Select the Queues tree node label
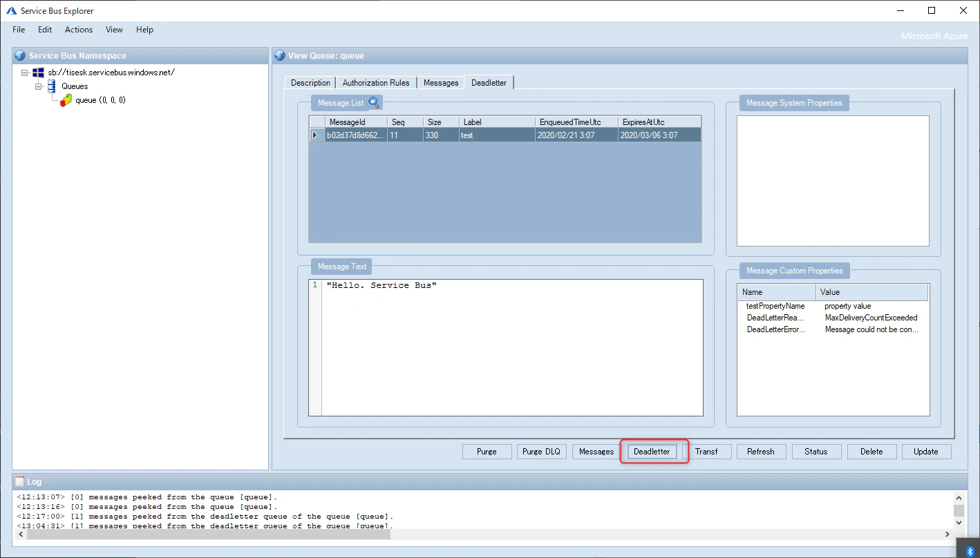The height and width of the screenshot is (558, 980). pos(75,86)
